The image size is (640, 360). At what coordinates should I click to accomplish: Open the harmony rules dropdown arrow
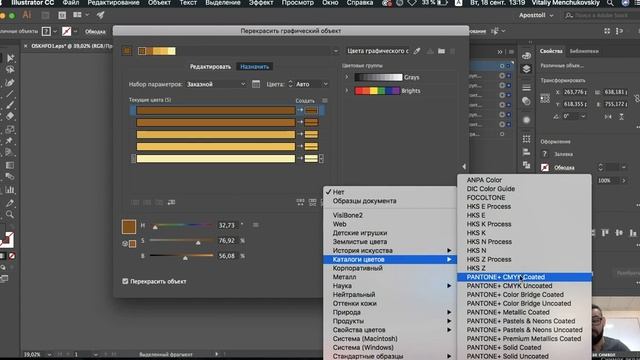pyautogui.click(x=336, y=51)
